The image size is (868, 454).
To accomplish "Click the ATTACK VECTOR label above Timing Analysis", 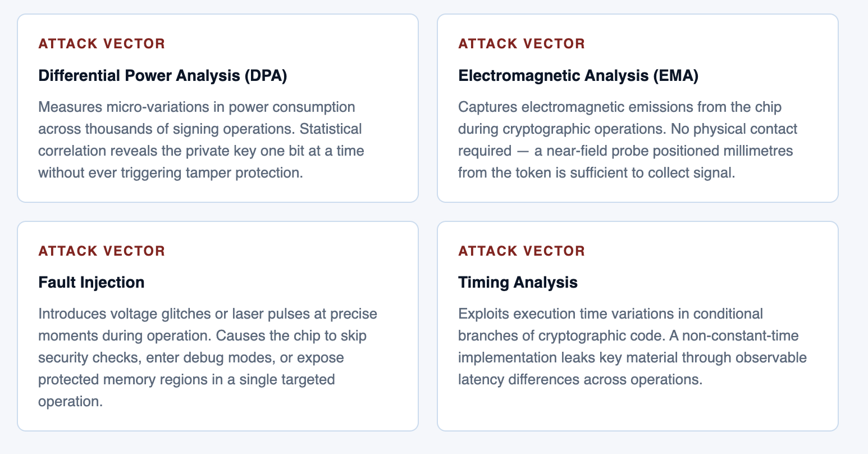I will pos(522,251).
